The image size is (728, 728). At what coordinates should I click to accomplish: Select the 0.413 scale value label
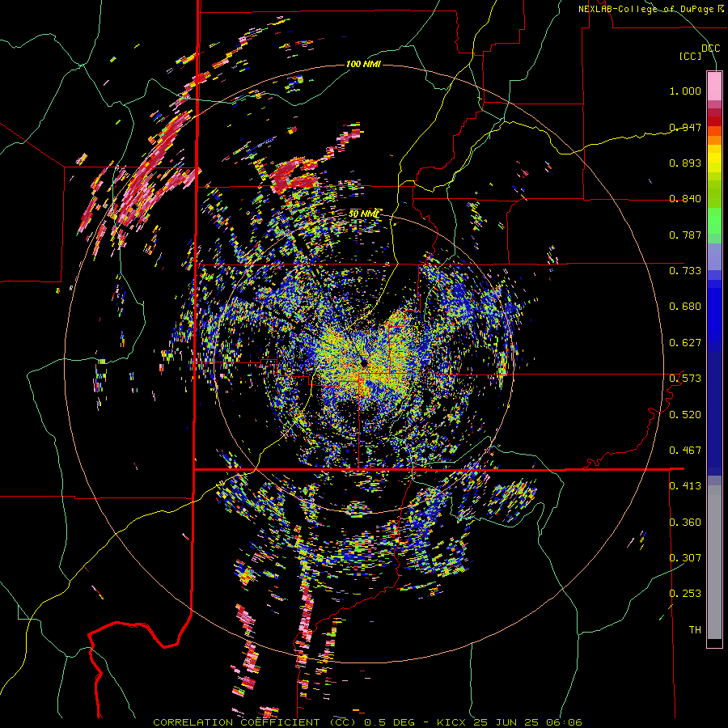pos(685,486)
